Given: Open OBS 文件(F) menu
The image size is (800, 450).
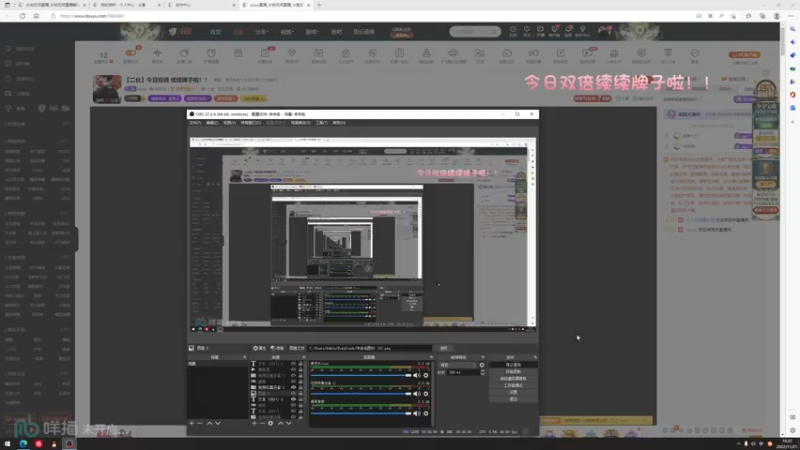Looking at the screenshot, I should (195, 123).
